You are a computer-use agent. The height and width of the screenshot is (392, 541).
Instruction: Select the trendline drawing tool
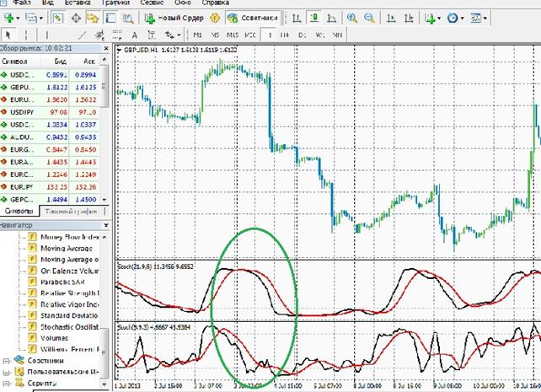82,35
